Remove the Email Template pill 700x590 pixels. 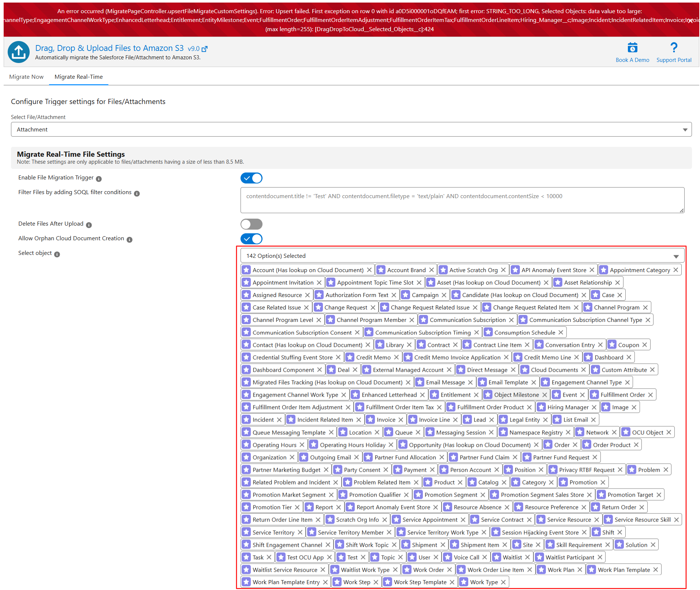[534, 382]
